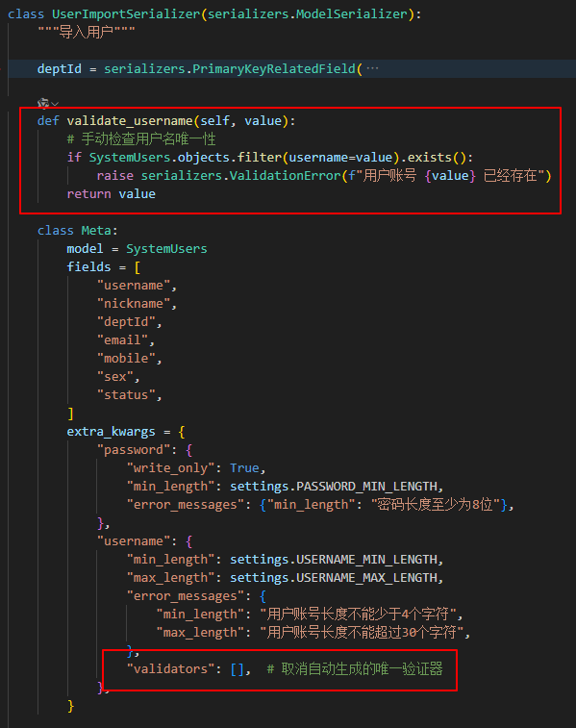Click the opening bracket of fields list
Image resolution: width=576 pixels, height=728 pixels.
[137, 267]
